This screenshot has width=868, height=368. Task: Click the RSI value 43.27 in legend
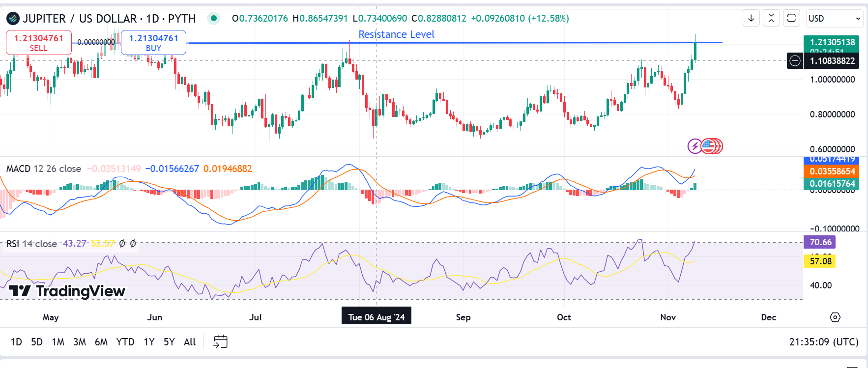click(x=75, y=244)
